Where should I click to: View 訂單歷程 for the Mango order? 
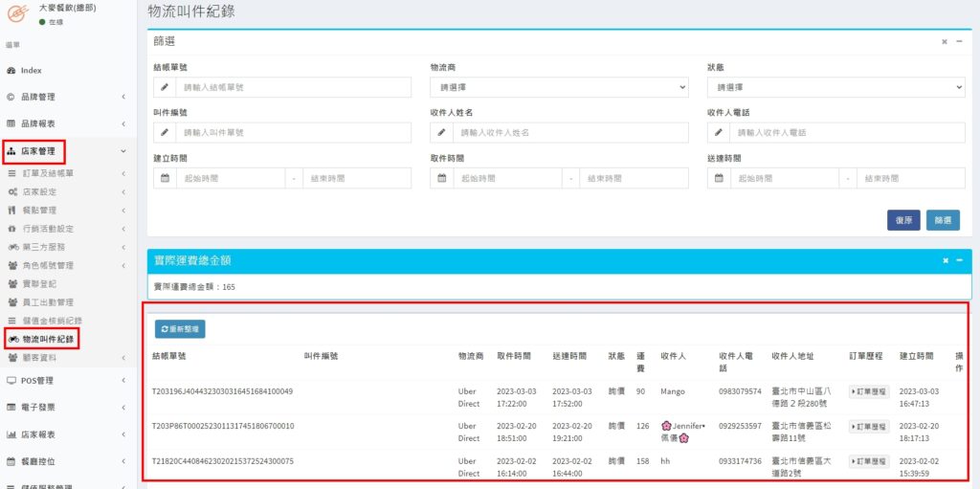tap(868, 391)
